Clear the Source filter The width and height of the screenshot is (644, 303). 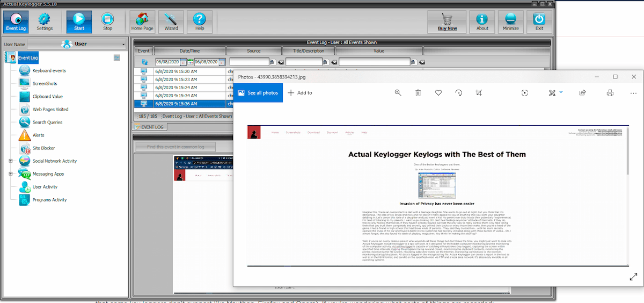(x=280, y=62)
